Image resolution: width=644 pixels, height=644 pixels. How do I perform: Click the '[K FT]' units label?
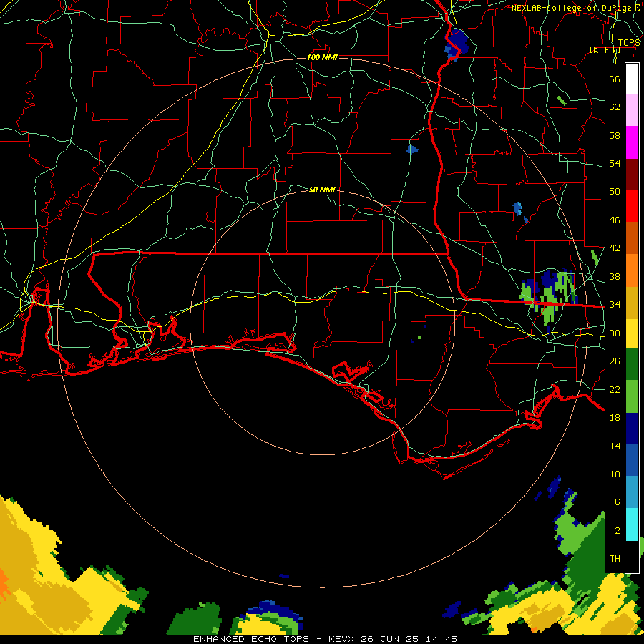[605, 50]
